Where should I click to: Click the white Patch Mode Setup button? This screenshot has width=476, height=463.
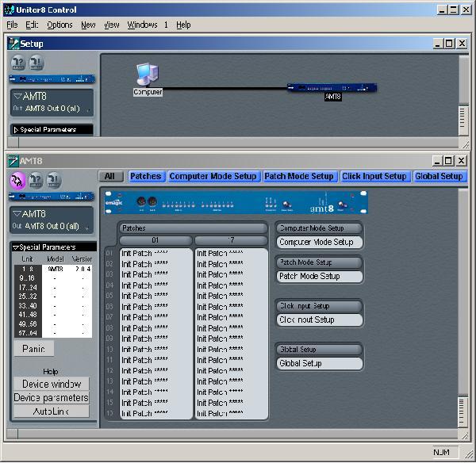point(320,276)
